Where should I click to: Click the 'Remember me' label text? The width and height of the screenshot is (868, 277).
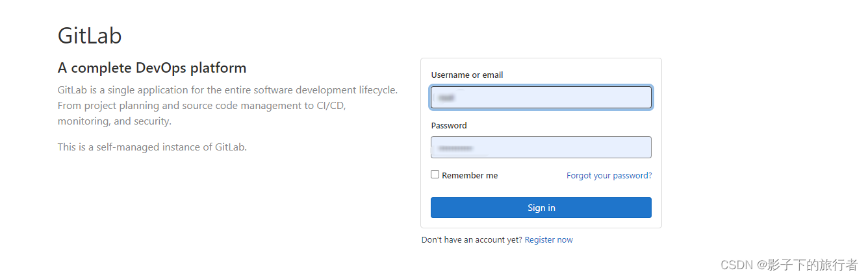click(x=470, y=176)
